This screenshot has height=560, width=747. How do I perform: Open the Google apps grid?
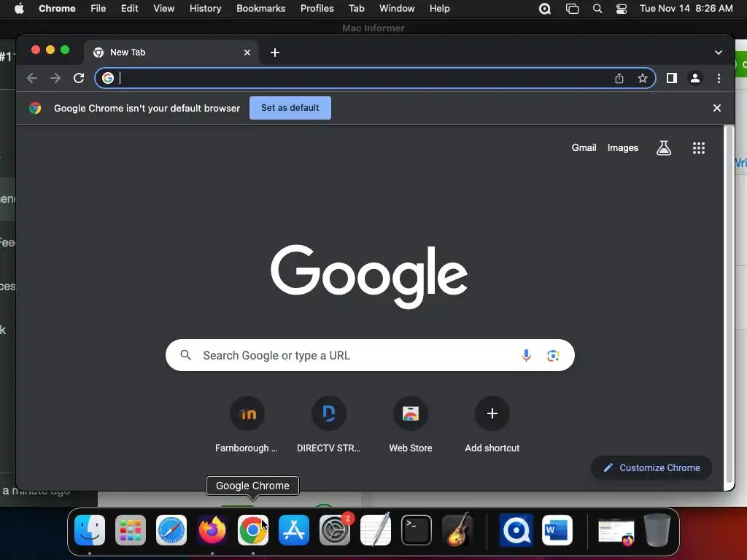coord(698,148)
